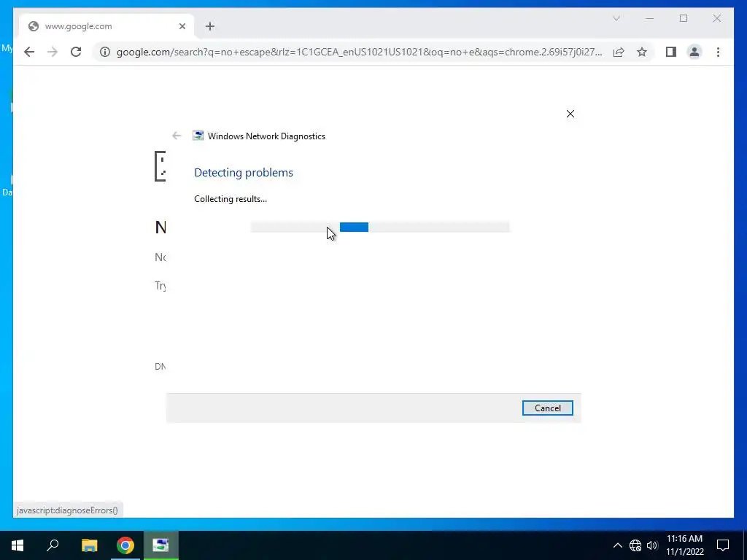Cancel the network diagnostics
Viewport: 747px width, 560px height.
[547, 408]
